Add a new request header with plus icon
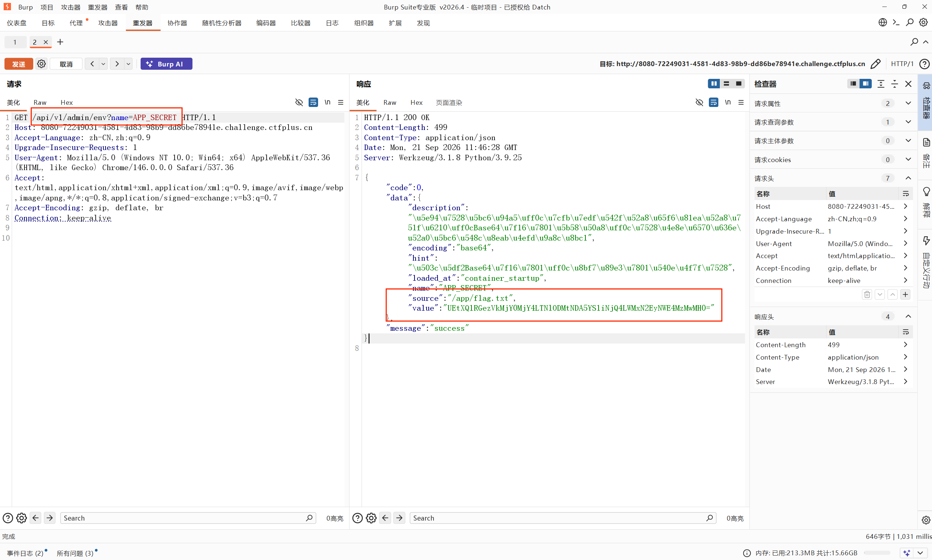This screenshot has width=932, height=560. [x=905, y=294]
